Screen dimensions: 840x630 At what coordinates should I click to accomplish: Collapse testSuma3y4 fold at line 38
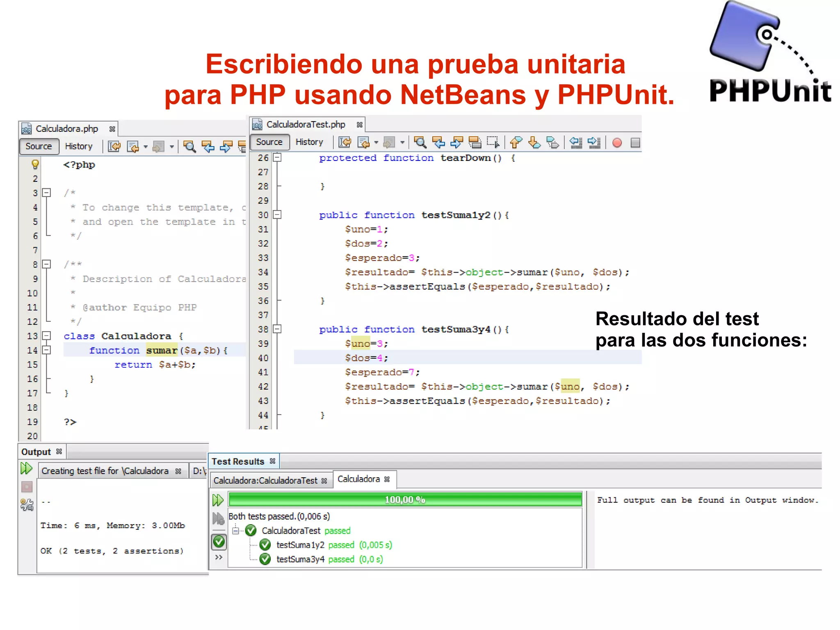point(278,329)
